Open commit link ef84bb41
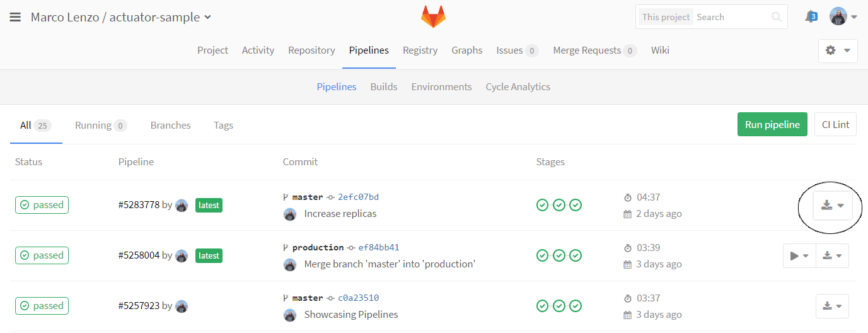The height and width of the screenshot is (333, 868). pyautogui.click(x=379, y=247)
